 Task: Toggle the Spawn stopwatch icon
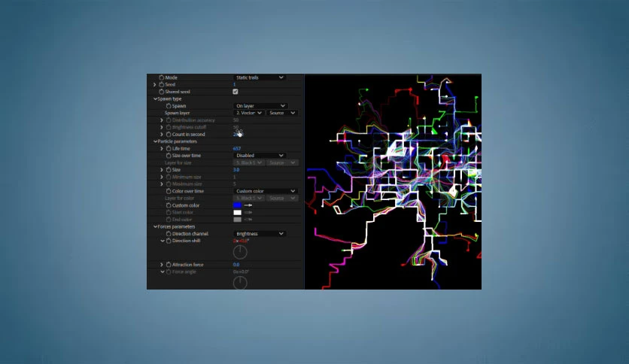(x=169, y=106)
